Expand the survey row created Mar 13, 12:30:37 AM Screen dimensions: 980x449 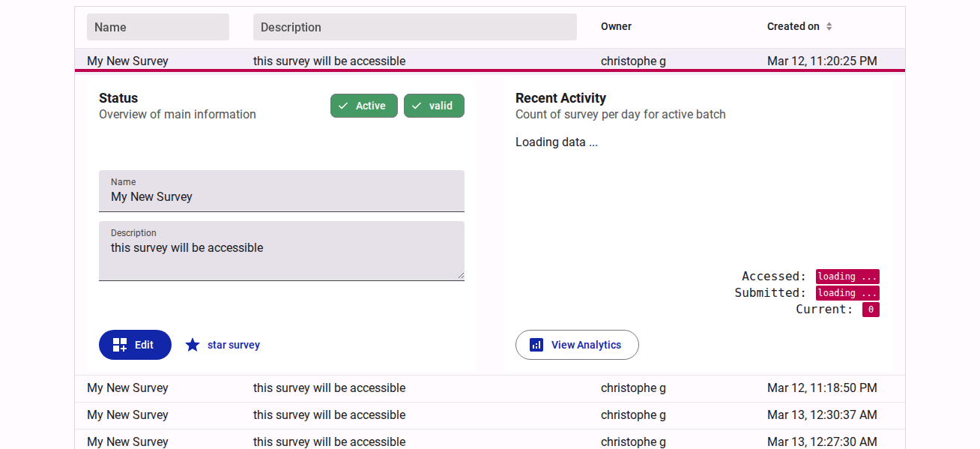pyautogui.click(x=490, y=415)
